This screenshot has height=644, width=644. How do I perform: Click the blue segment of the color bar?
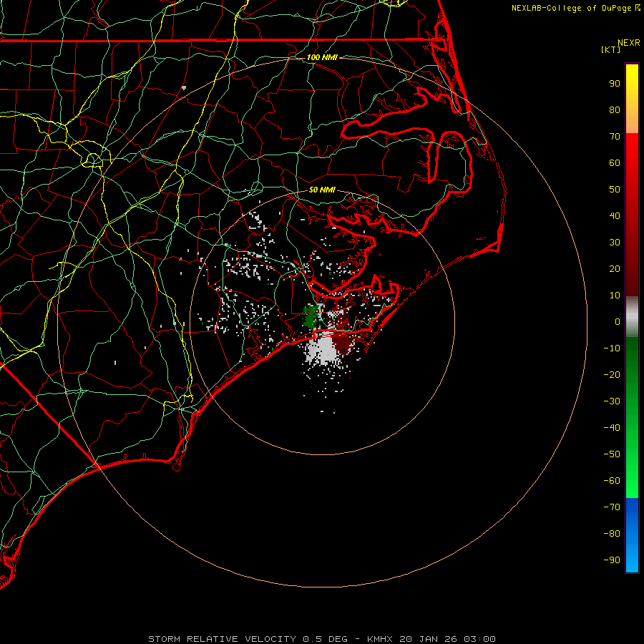click(632, 535)
